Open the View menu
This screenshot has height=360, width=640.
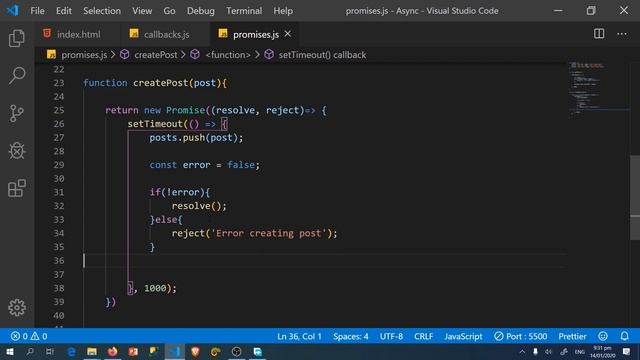pos(142,11)
